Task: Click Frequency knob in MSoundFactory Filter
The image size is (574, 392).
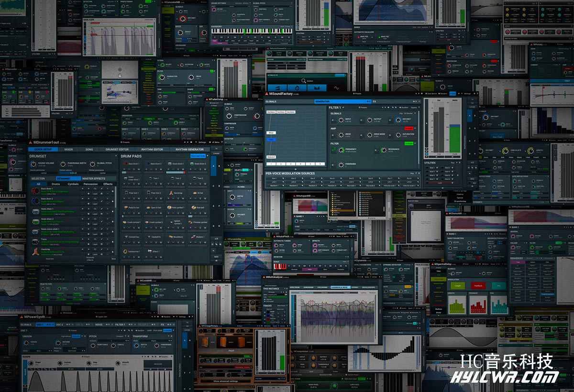Action: 341,150
